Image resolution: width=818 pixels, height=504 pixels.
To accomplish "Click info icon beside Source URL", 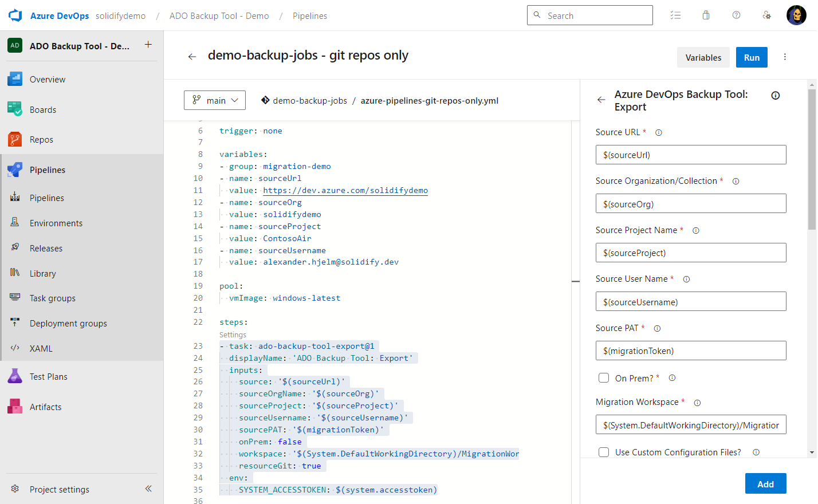I will click(x=659, y=132).
